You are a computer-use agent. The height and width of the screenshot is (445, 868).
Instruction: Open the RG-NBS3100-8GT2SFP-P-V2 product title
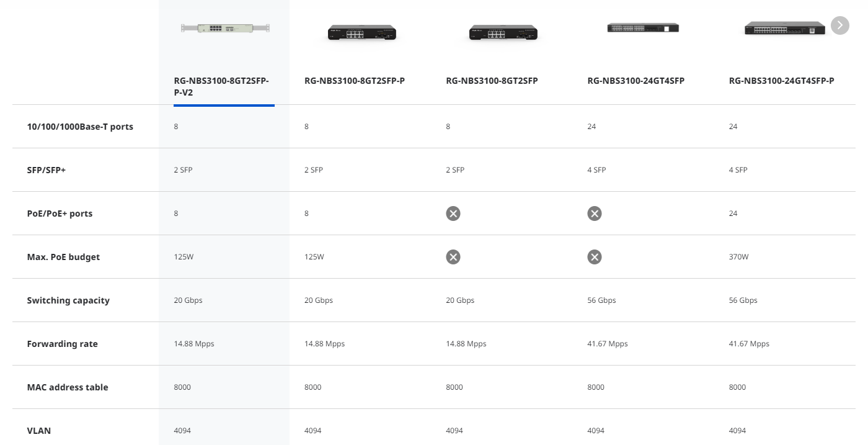221,86
